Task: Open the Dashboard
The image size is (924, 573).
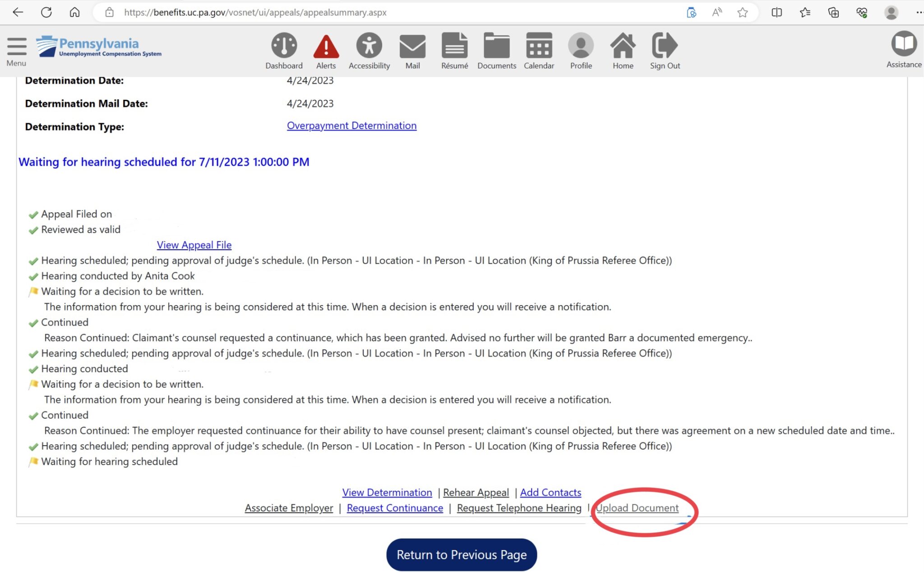Action: pyautogui.click(x=283, y=50)
